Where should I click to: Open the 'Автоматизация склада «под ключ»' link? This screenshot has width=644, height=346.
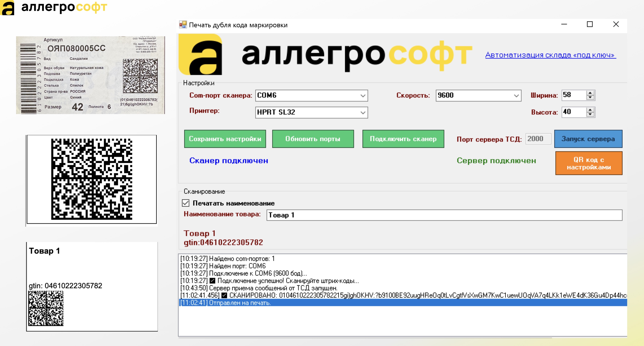point(550,55)
